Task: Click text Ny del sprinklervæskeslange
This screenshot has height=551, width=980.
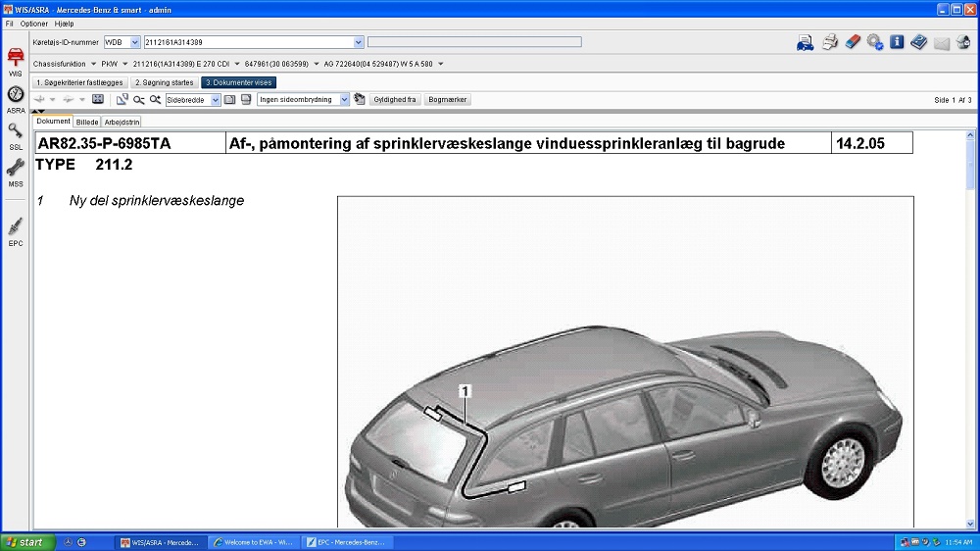Action: pos(156,201)
